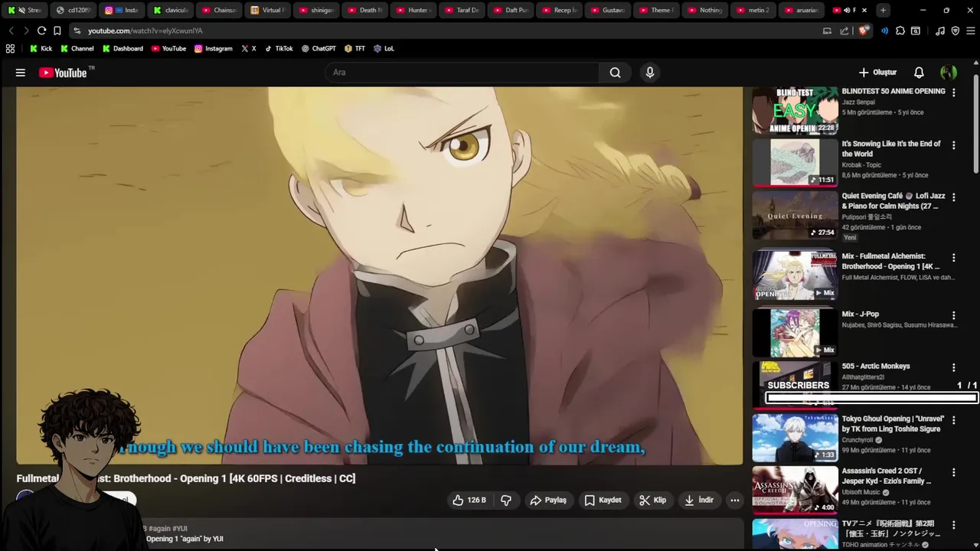The width and height of the screenshot is (980, 551).
Task: Switch to the Hunter browser tab
Action: tap(413, 10)
